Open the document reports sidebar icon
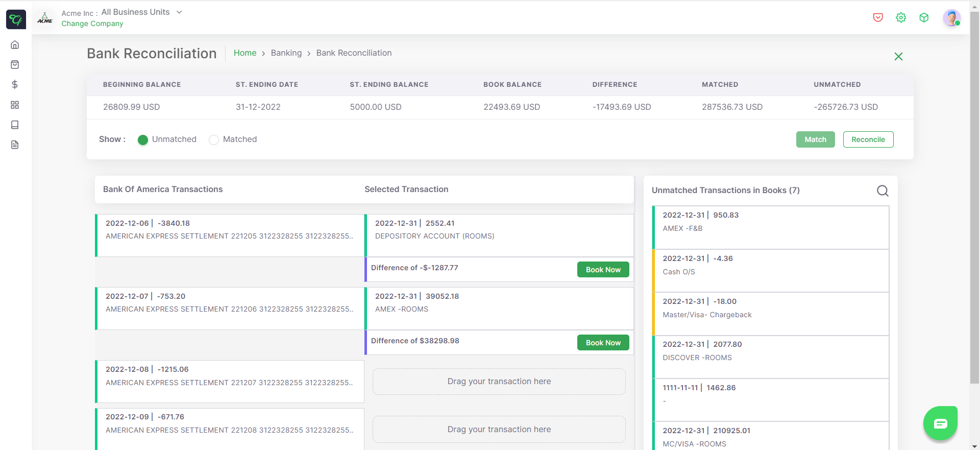The image size is (980, 450). [15, 145]
